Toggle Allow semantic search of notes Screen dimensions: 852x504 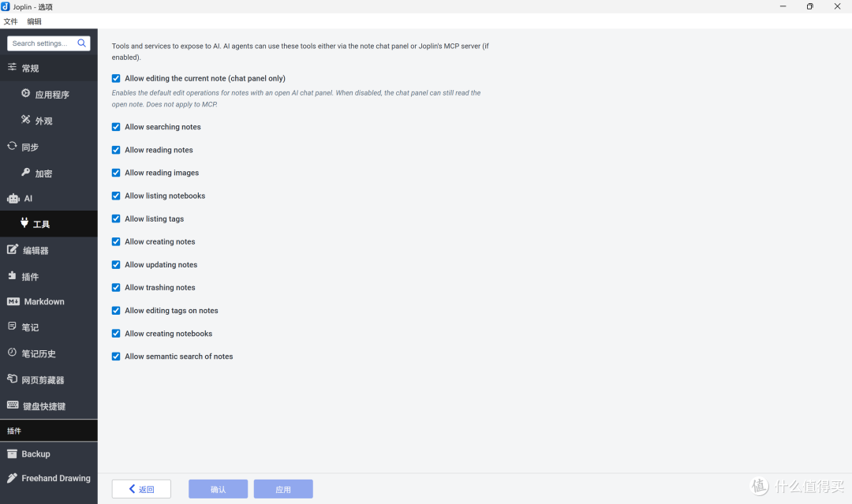point(116,357)
